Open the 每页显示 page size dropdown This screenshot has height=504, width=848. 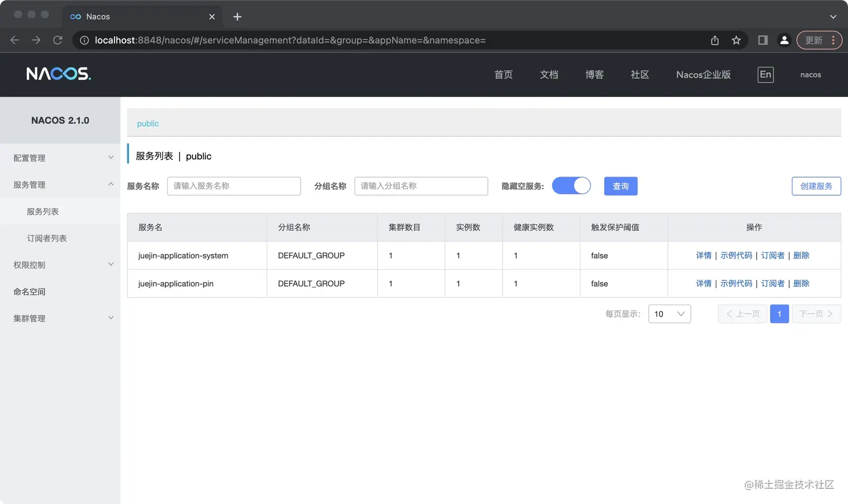670,314
